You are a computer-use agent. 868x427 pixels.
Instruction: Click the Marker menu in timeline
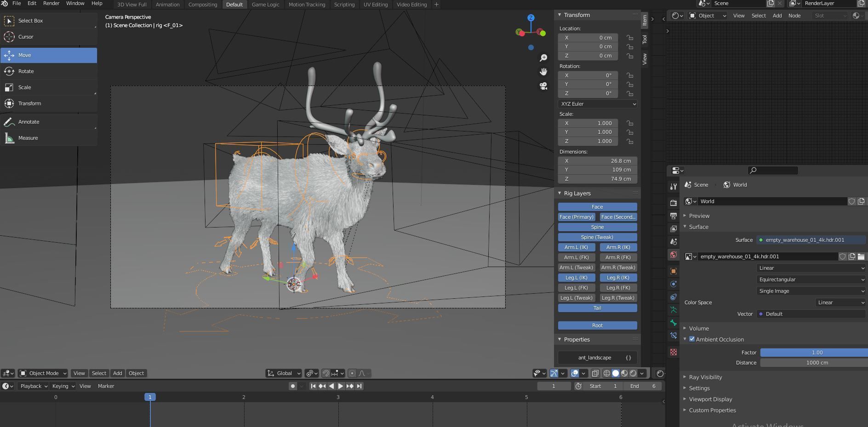pos(106,386)
